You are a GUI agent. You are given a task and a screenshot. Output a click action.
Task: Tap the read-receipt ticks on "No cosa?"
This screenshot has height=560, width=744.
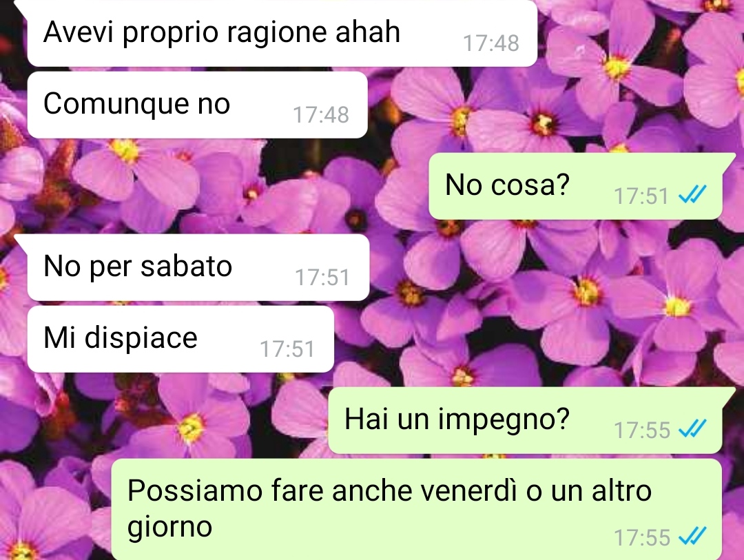point(692,194)
